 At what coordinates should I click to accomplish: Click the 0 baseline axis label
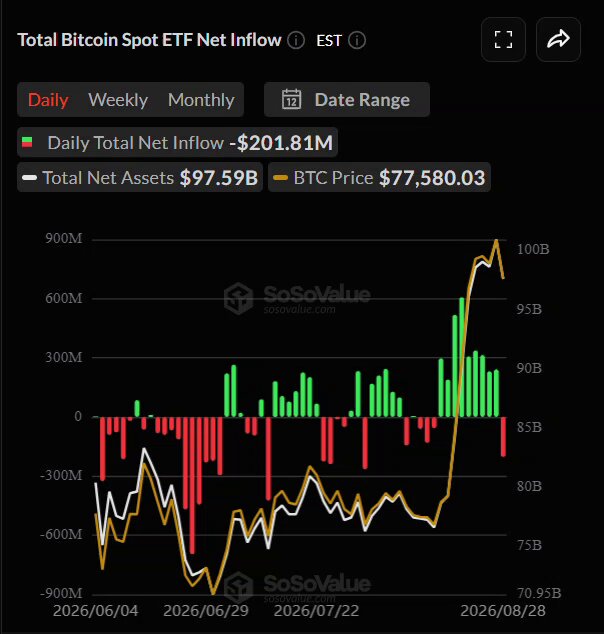[x=78, y=416]
